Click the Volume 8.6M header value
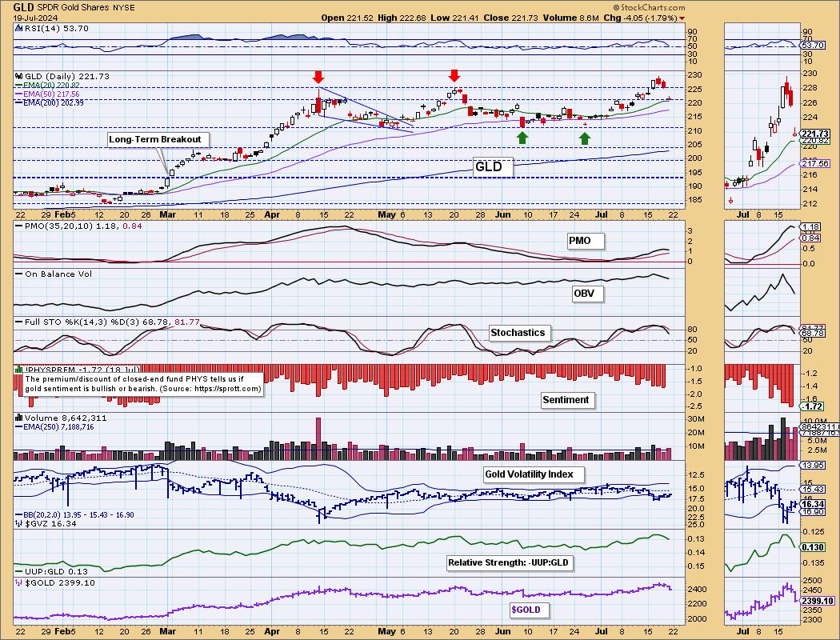The height and width of the screenshot is (640, 840). tap(570, 18)
